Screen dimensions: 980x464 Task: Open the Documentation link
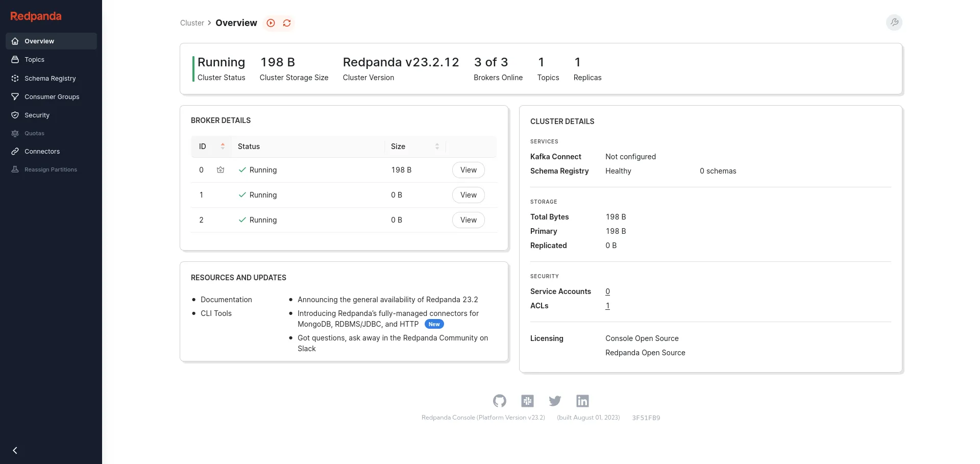pyautogui.click(x=226, y=300)
